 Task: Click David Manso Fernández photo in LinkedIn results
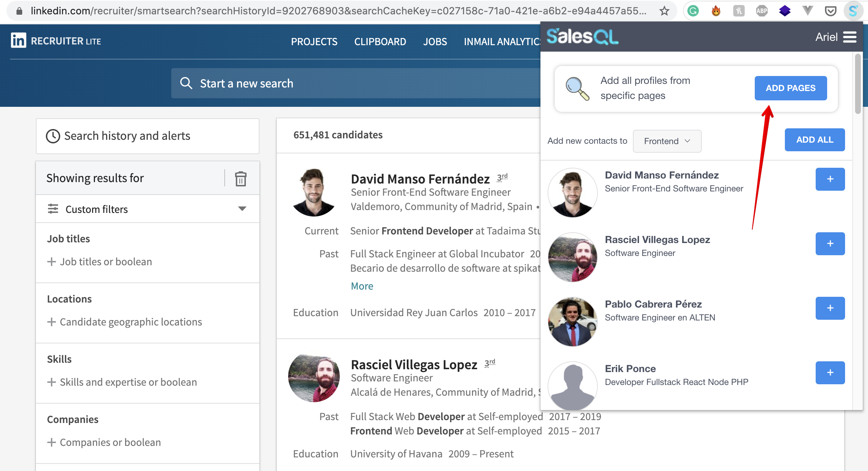click(x=314, y=192)
